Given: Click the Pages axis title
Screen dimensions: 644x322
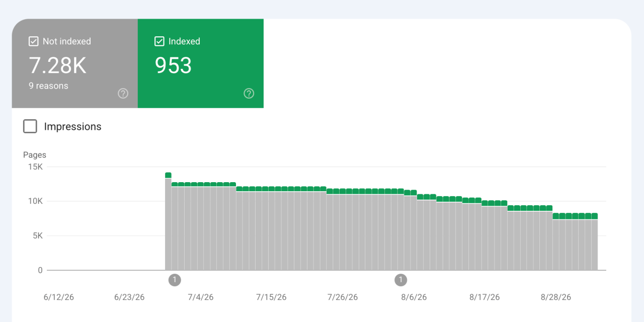Looking at the screenshot, I should pos(35,155).
